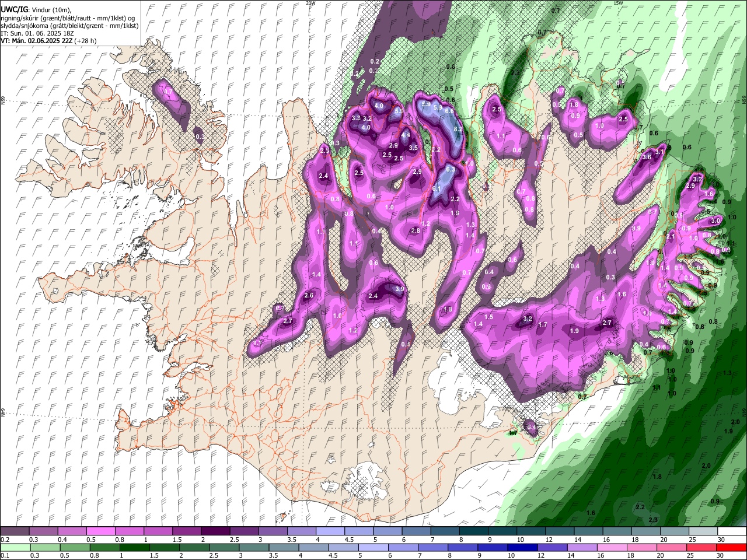Click the '0.2' label under the upper legend row

tap(5, 540)
